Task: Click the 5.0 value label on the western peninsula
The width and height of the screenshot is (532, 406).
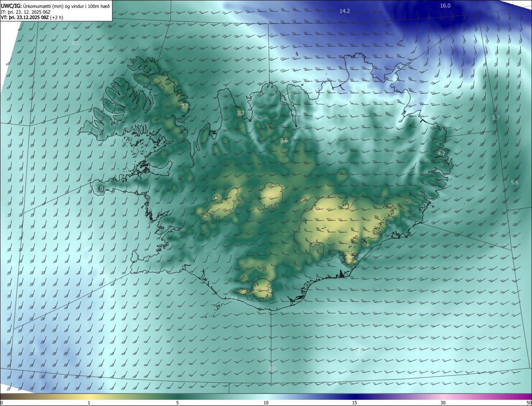Action: (99, 189)
